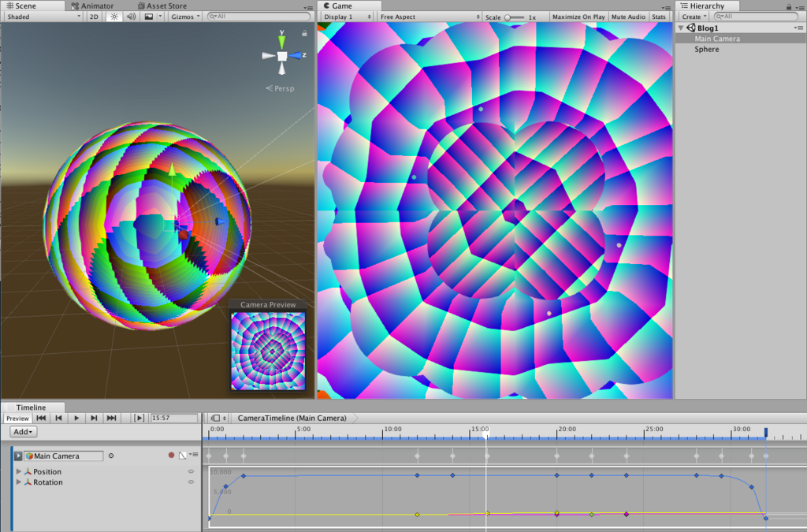
Task: Play the timeline
Action: (x=76, y=419)
